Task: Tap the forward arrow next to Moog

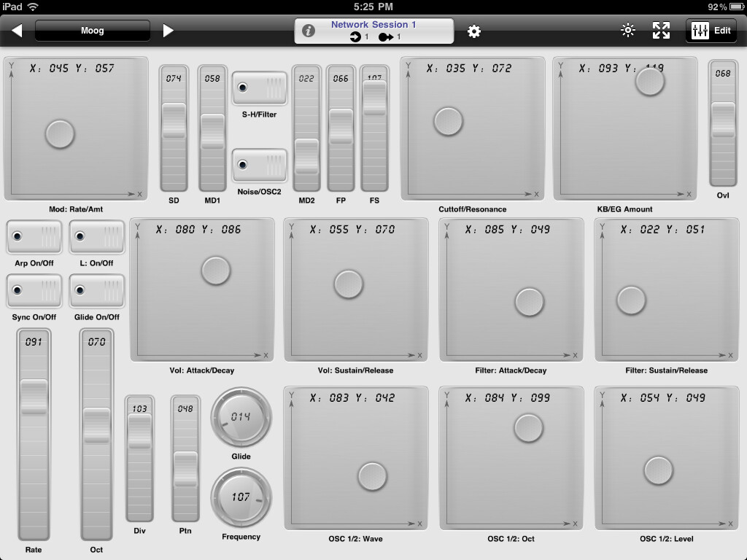Action: pos(169,29)
